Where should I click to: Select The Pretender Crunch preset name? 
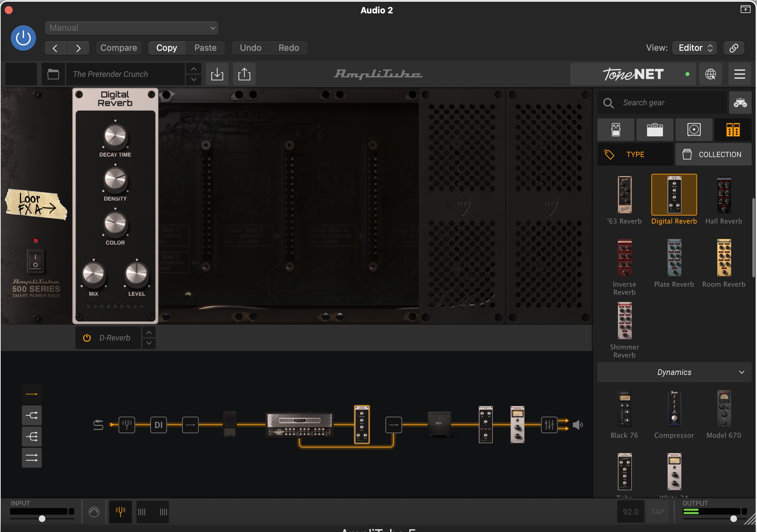point(126,74)
